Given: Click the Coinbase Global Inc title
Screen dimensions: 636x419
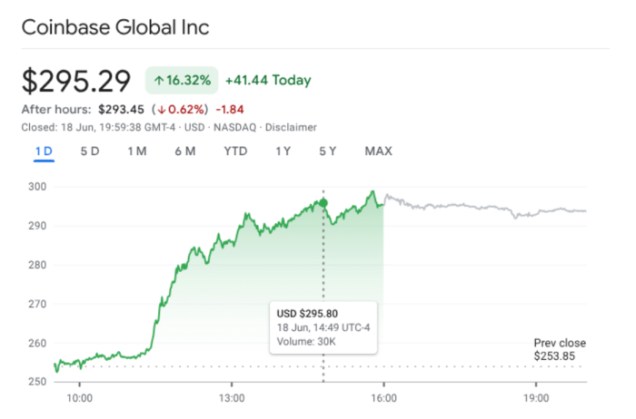Looking at the screenshot, I should pyautogui.click(x=116, y=27).
